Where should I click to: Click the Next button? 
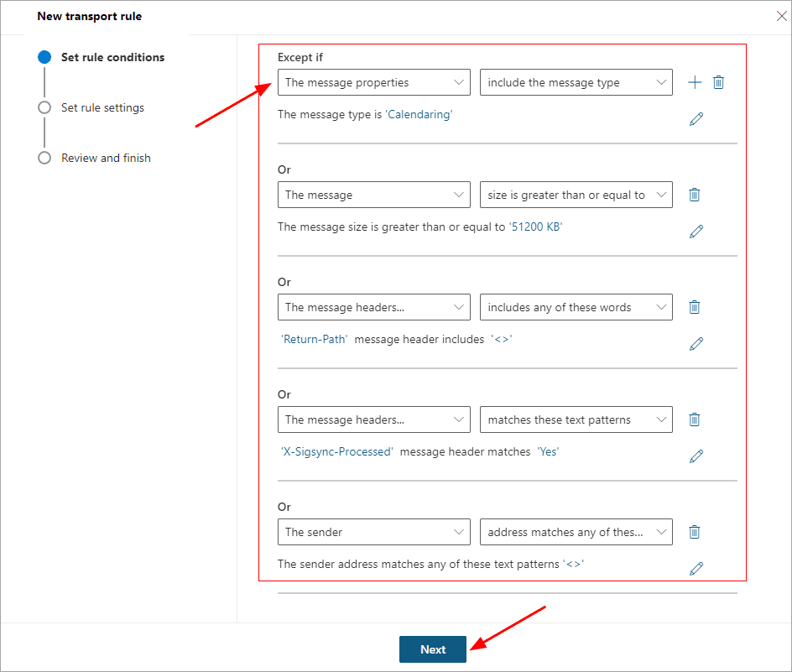[433, 649]
